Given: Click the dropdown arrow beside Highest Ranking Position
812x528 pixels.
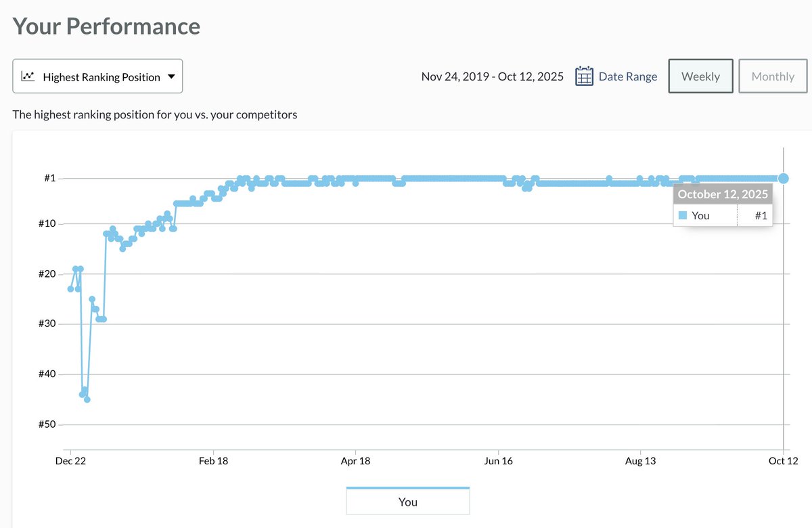Looking at the screenshot, I should (171, 76).
